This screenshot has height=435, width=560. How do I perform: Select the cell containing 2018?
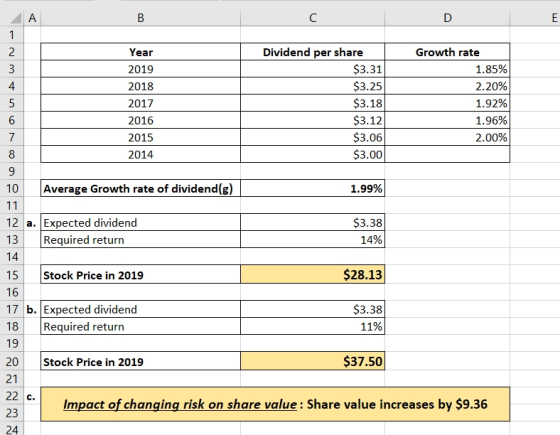tap(141, 86)
